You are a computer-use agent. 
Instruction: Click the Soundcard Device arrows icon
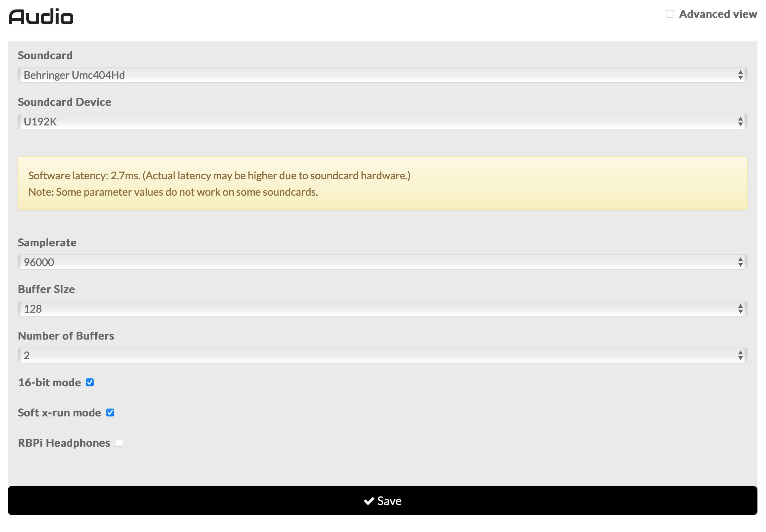pos(740,122)
